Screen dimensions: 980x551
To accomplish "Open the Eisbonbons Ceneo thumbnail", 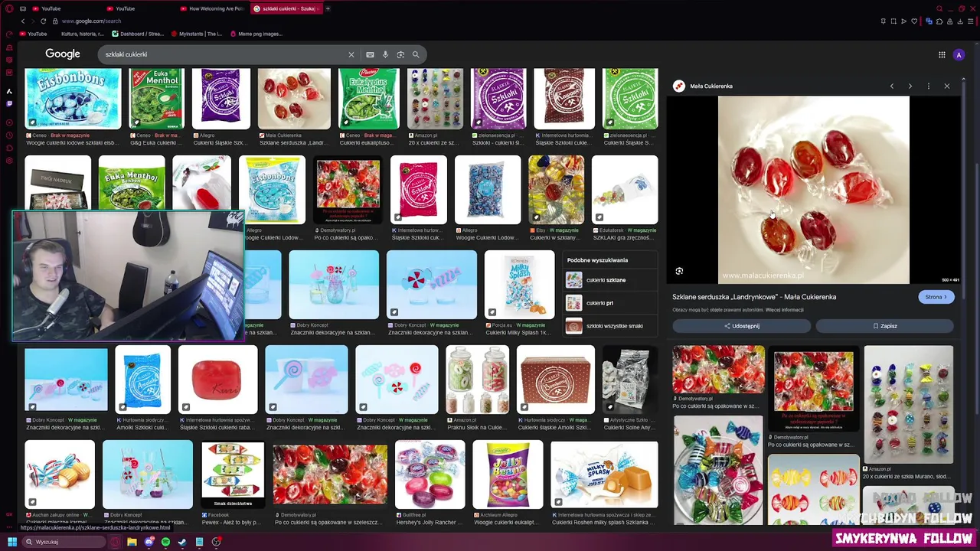I will point(73,99).
